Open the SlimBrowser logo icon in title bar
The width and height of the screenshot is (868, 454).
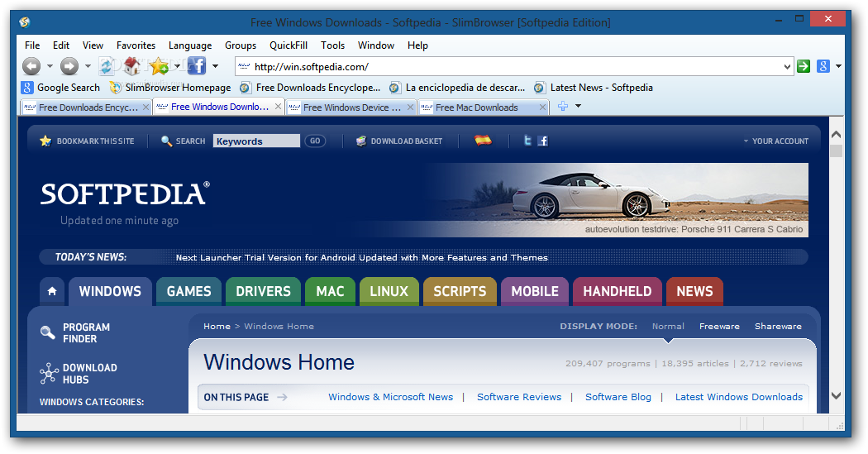pyautogui.click(x=24, y=22)
